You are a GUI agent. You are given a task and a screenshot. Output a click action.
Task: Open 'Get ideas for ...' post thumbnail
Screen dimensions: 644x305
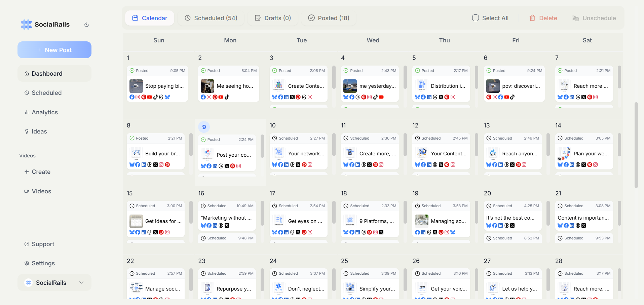[x=136, y=221]
